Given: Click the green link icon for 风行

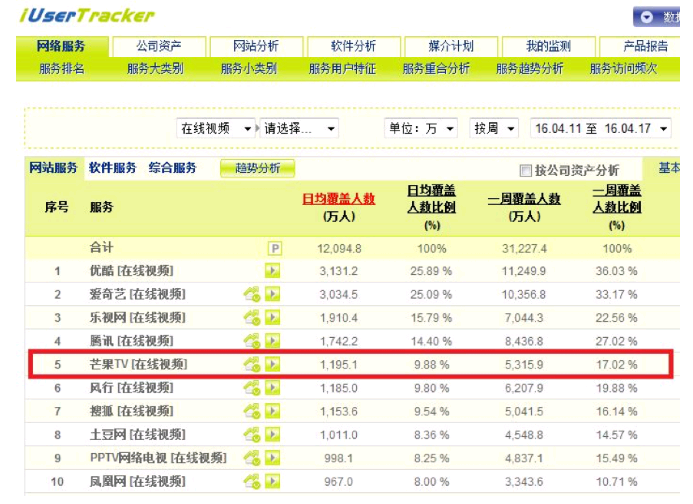Looking at the screenshot, I should point(252,387).
